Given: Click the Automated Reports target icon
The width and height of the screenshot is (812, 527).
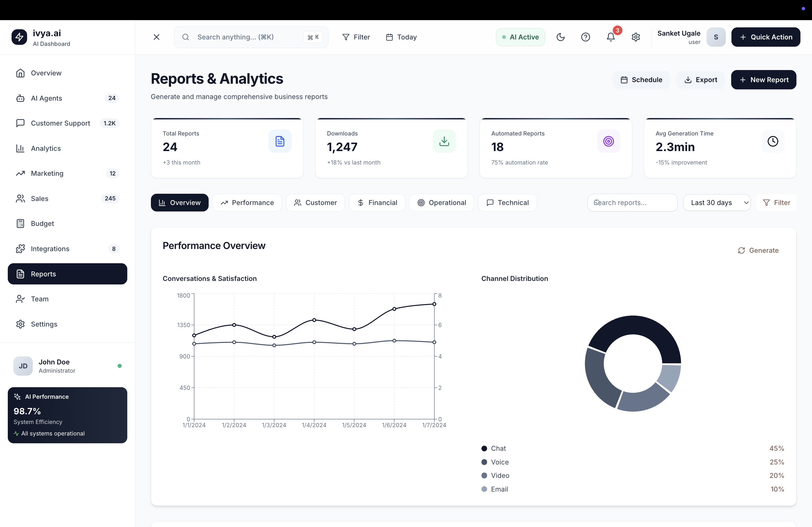Looking at the screenshot, I should click(x=608, y=141).
